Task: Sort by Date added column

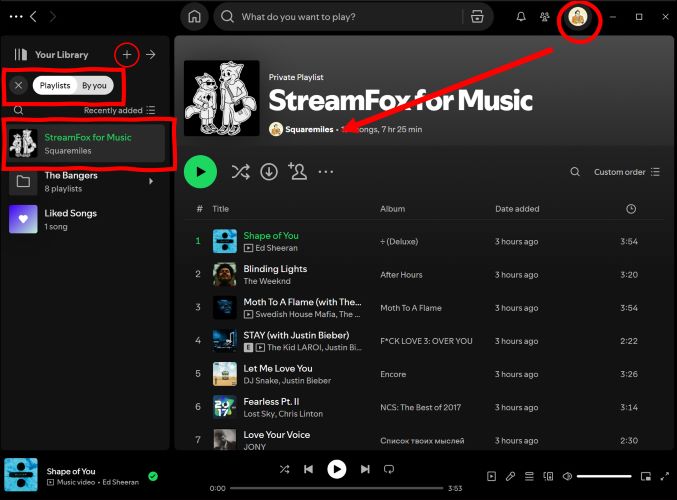Action: 517,209
